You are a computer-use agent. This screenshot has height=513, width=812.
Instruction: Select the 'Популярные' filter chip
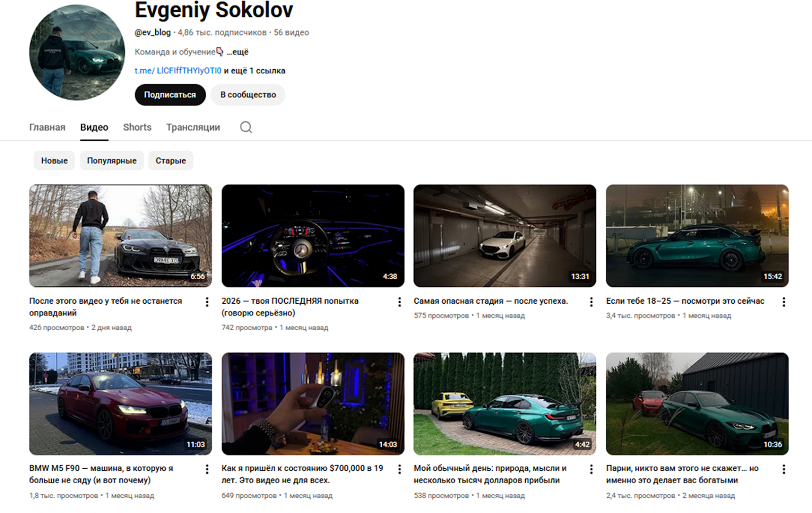click(112, 161)
